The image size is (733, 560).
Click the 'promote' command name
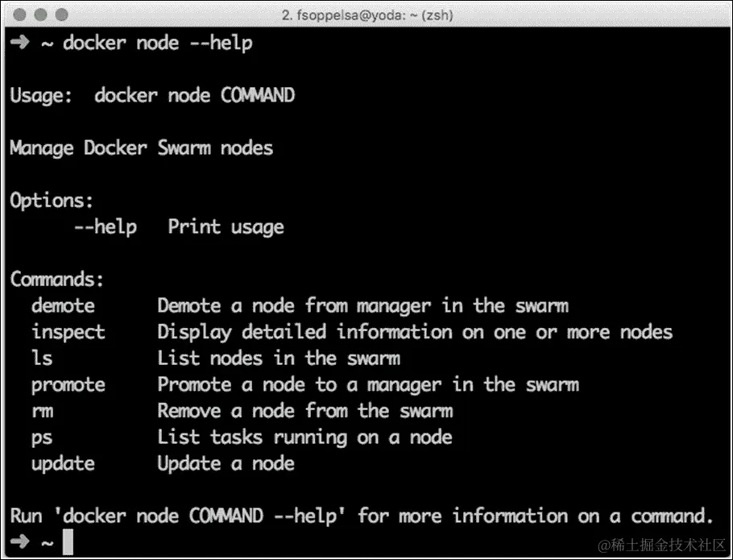[68, 385]
